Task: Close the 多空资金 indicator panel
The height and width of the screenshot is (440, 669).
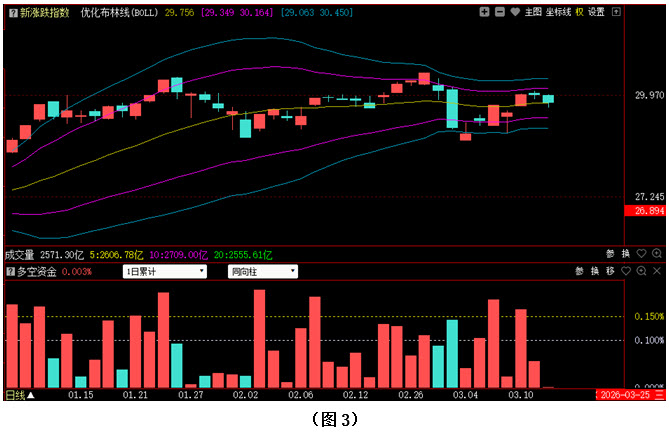Action: (657, 271)
